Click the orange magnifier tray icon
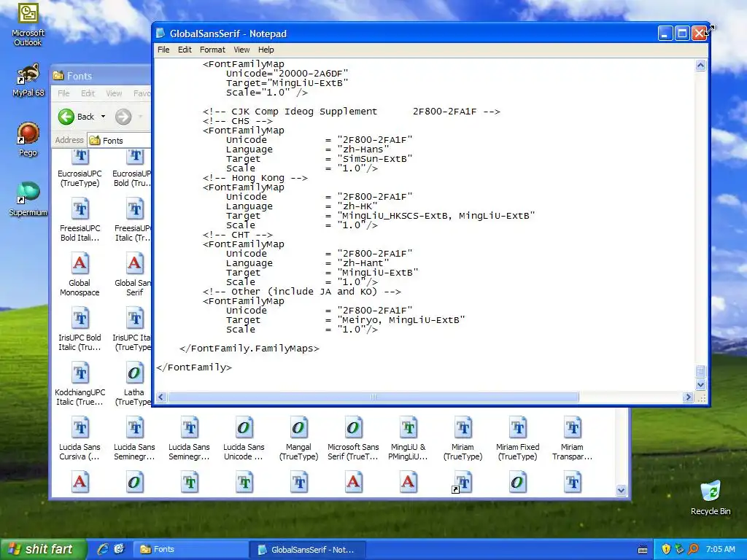747x560 pixels. point(693,549)
